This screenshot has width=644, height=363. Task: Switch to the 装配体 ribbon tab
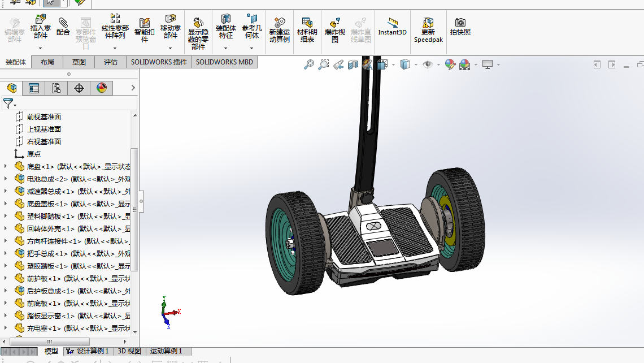(x=16, y=62)
